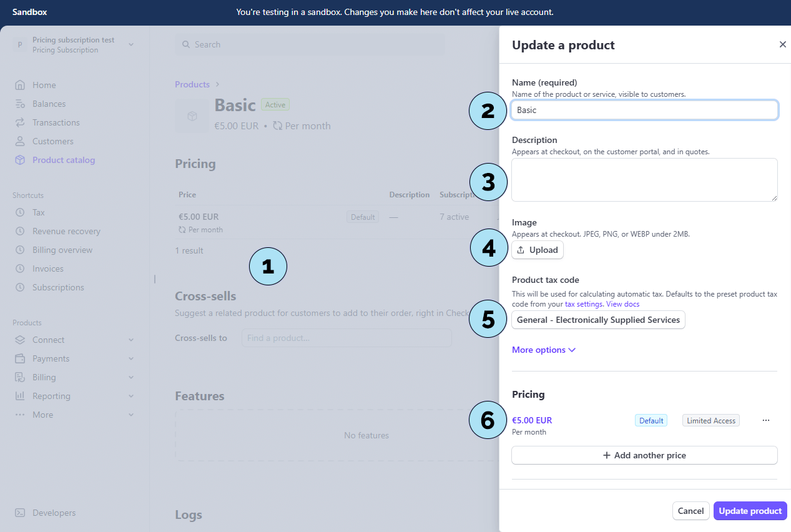Click the Subscriptions clock icon

click(20, 287)
